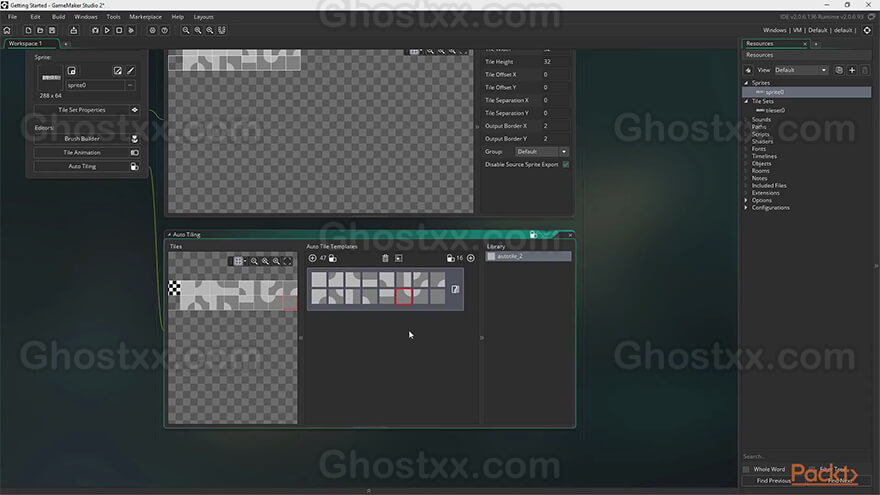Select the red-highlighted template tile
This screenshot has width=880, height=495.
pos(404,296)
